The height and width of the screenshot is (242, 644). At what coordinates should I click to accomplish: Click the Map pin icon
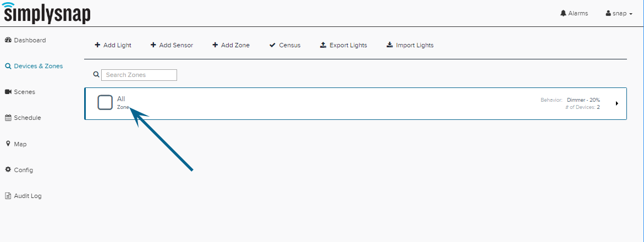click(x=8, y=144)
